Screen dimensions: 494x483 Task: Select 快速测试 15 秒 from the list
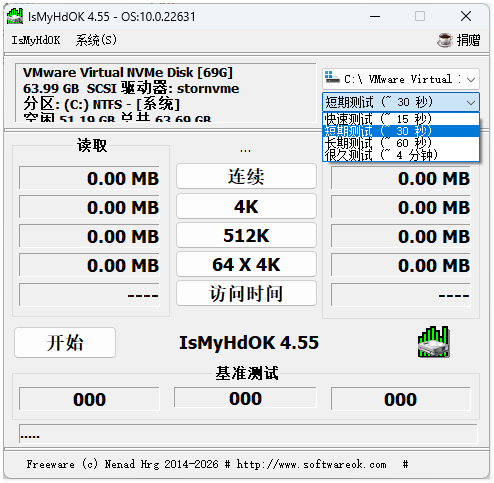401,119
